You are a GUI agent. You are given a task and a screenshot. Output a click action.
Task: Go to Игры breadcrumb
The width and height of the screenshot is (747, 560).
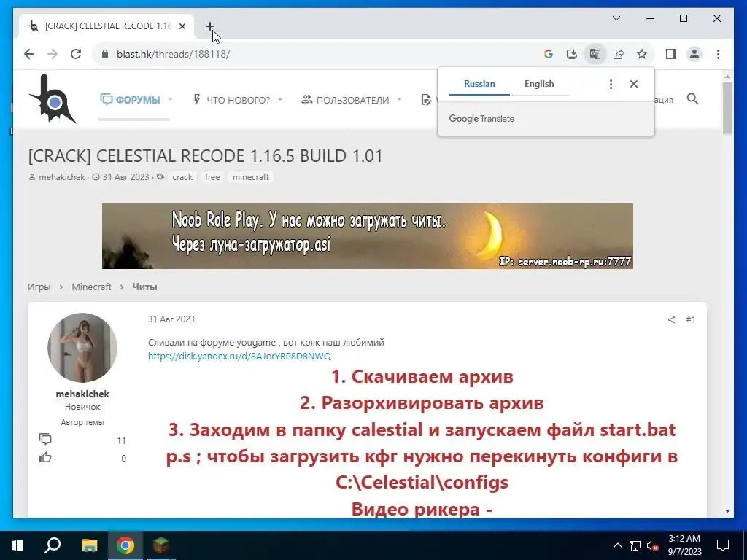(39, 287)
